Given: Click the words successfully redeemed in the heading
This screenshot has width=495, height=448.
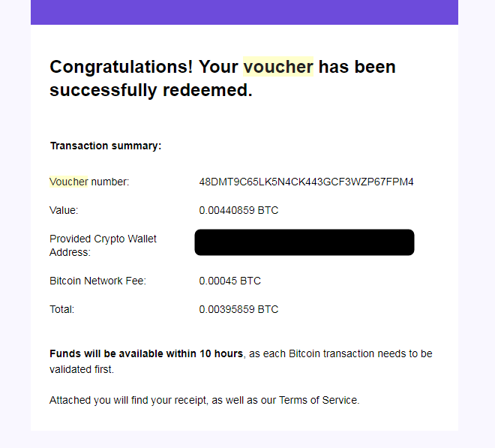Looking at the screenshot, I should tap(150, 91).
